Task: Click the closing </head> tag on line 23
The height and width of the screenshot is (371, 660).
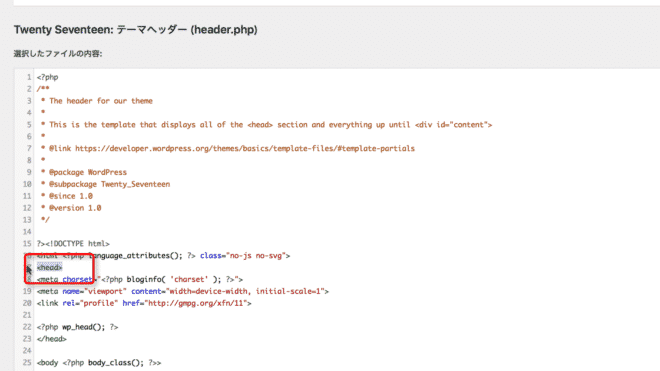Action: pyautogui.click(x=51, y=339)
